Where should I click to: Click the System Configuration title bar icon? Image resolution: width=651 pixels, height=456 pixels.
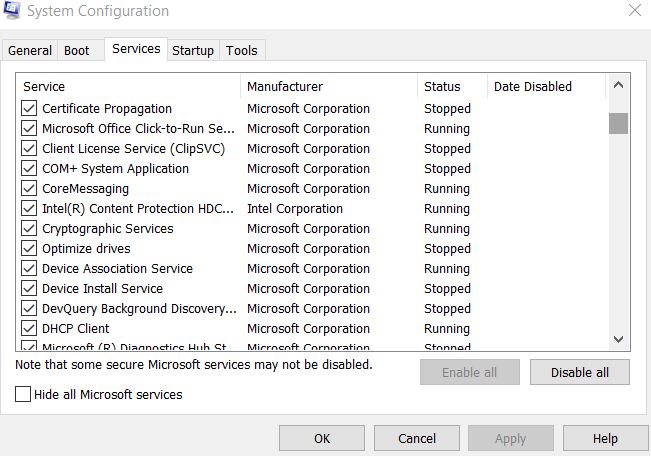click(x=11, y=10)
